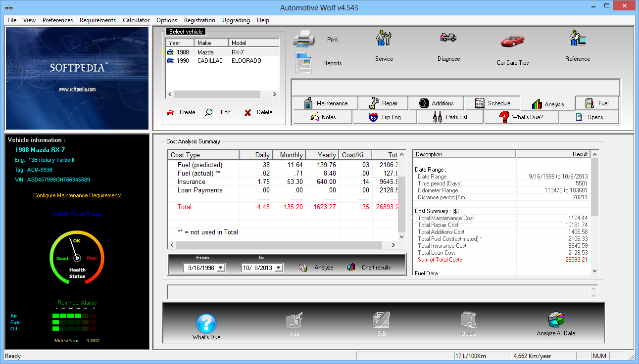Image resolution: width=639 pixels, height=364 pixels.
Task: Open Car Care Tips red car icon
Action: point(512,41)
